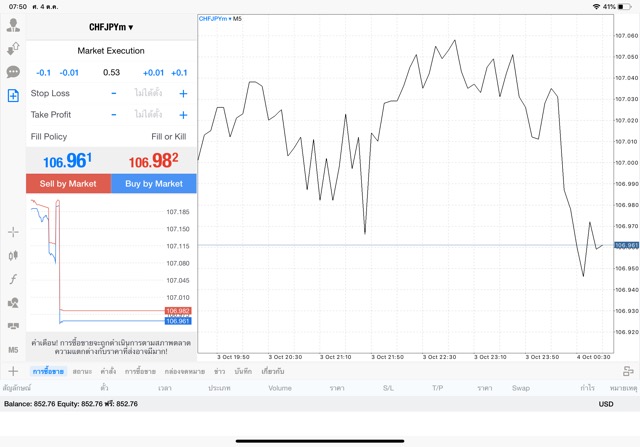Open the accounts profile icon
This screenshot has width=640, height=447.
pos(13,26)
